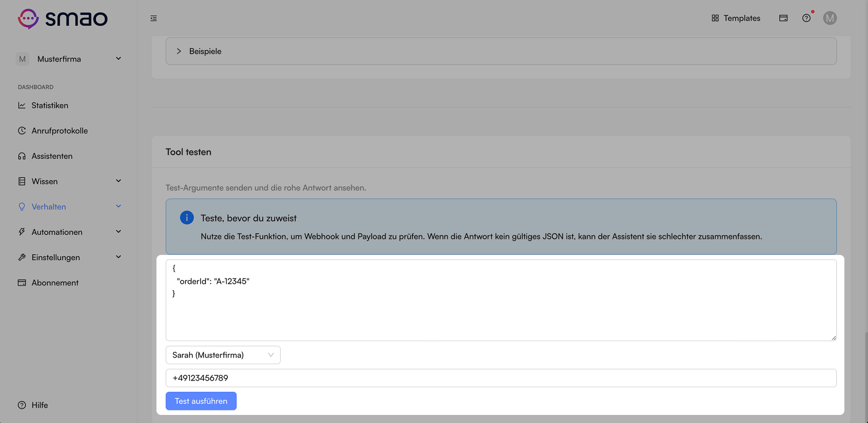Open the billing card icon in header

(783, 18)
